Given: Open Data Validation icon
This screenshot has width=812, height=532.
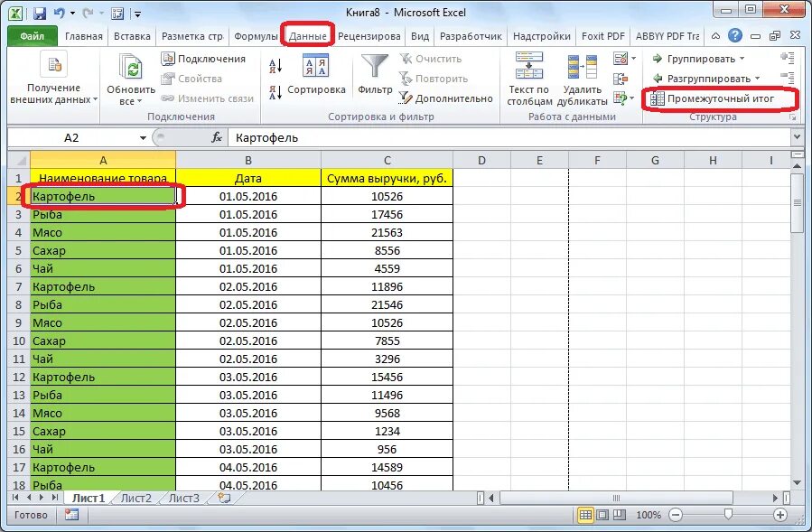Looking at the screenshot, I should 620,59.
